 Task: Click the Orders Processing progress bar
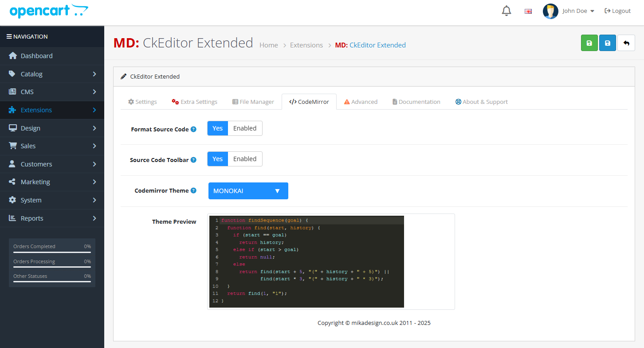[x=52, y=267]
